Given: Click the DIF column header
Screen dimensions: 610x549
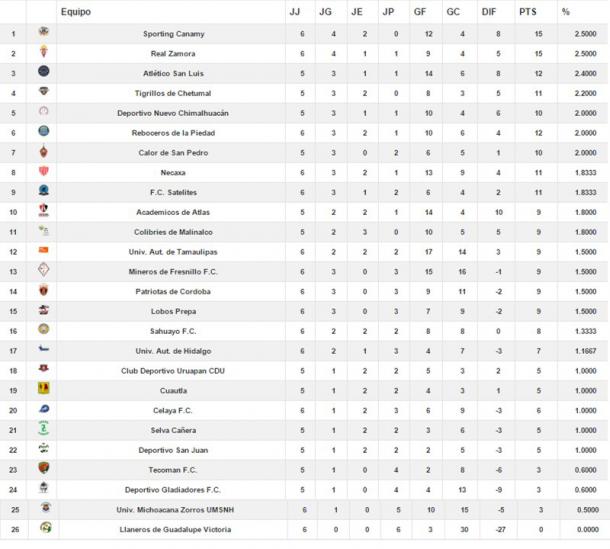Looking at the screenshot, I should point(488,12).
